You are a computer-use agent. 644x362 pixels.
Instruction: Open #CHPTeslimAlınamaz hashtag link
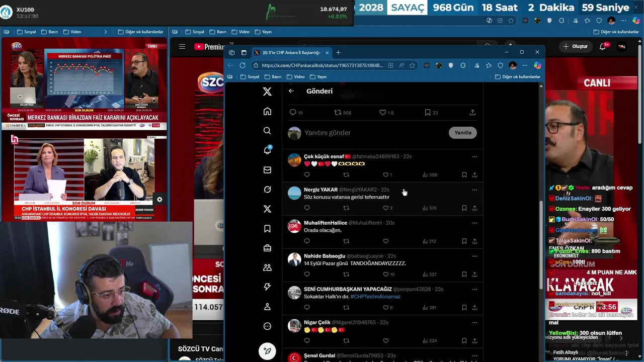coord(375,297)
